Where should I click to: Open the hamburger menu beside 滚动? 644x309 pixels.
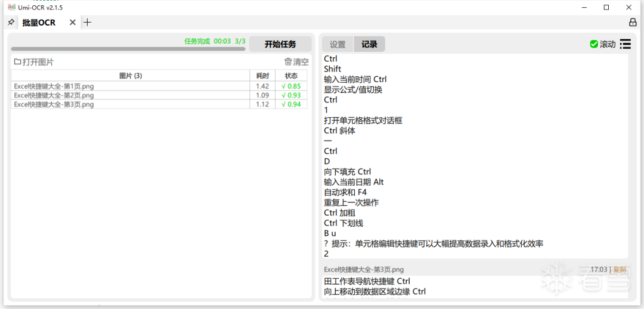click(x=625, y=44)
